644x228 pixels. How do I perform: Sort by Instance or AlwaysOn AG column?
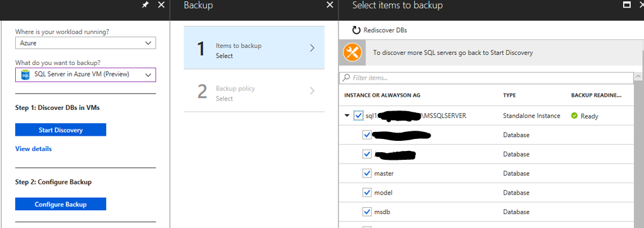click(382, 95)
